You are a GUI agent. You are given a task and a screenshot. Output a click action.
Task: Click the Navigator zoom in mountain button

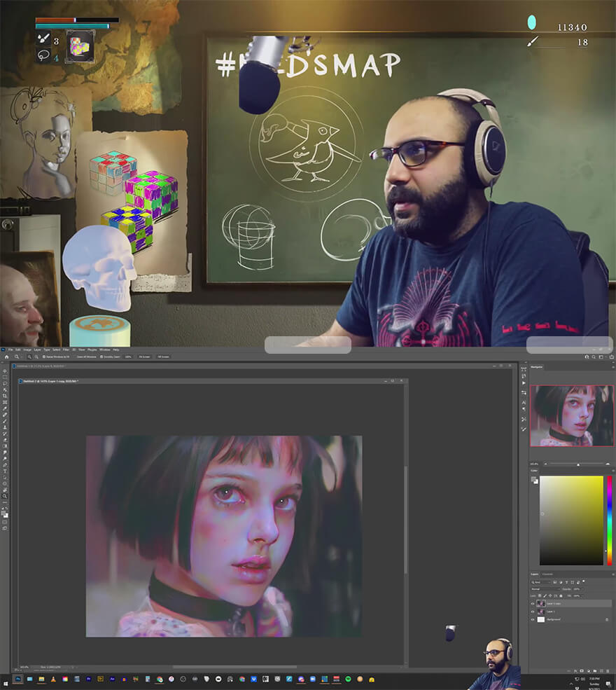point(608,464)
